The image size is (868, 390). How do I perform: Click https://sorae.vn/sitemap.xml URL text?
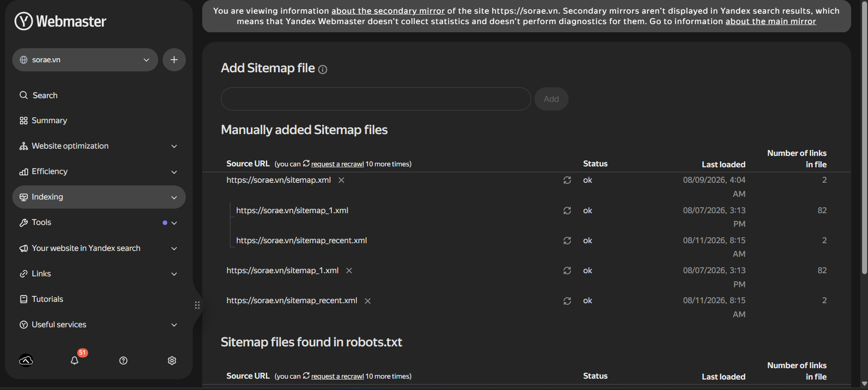279,180
